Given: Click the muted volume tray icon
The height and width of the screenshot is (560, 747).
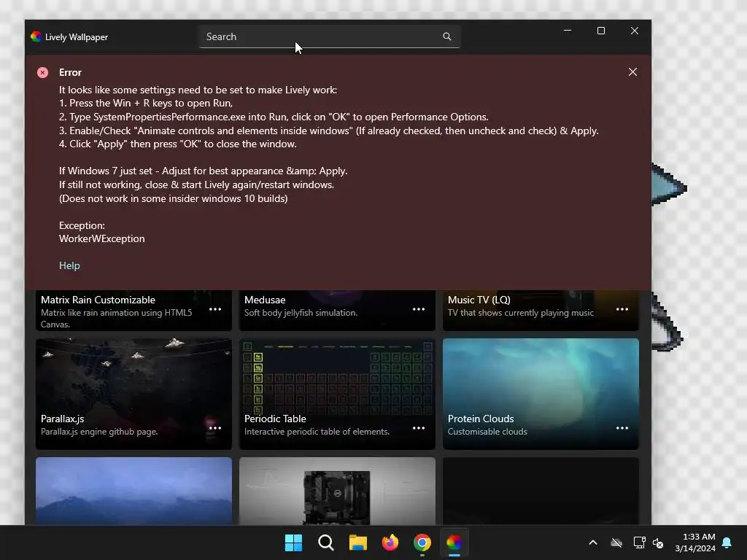Looking at the screenshot, I should 658,542.
